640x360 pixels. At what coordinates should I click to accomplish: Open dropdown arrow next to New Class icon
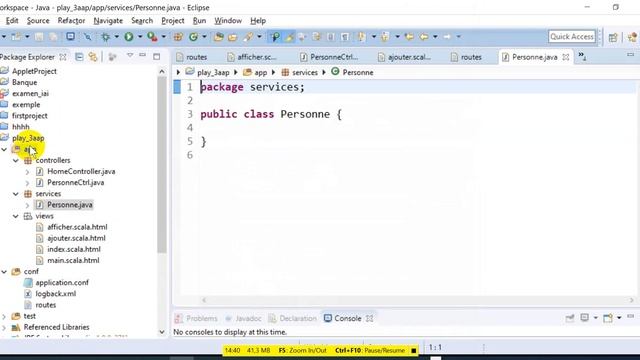pos(204,37)
